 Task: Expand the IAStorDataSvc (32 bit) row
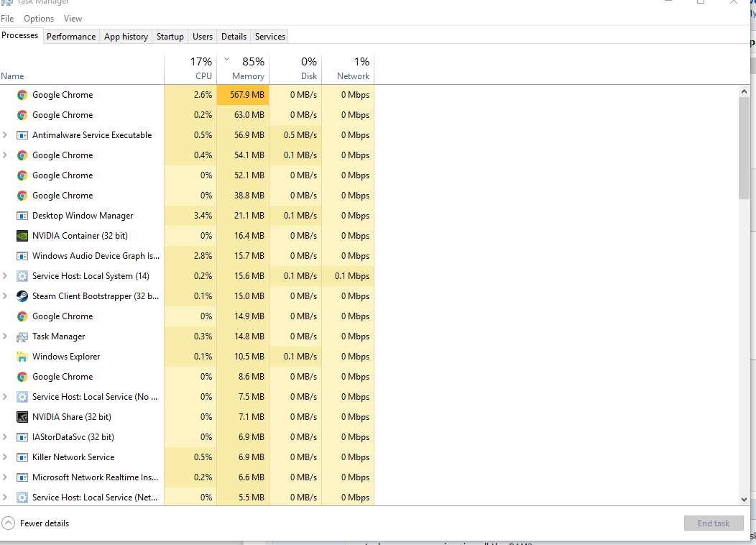[x=5, y=437]
